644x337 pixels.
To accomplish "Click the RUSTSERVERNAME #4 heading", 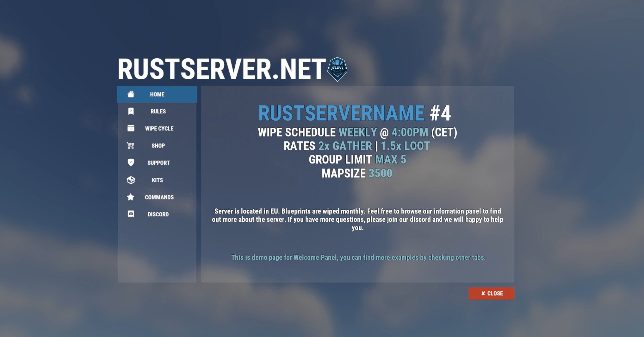I will click(x=354, y=113).
